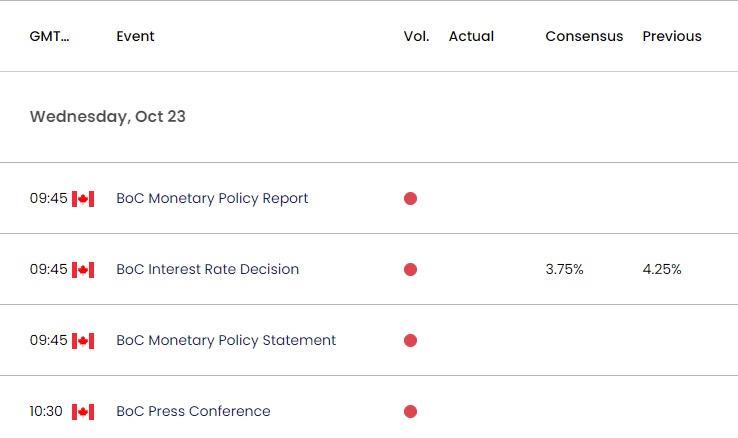Image resolution: width=738 pixels, height=438 pixels.
Task: Click Canada flag beside BoC Monetary Policy Report
Action: coord(83,199)
